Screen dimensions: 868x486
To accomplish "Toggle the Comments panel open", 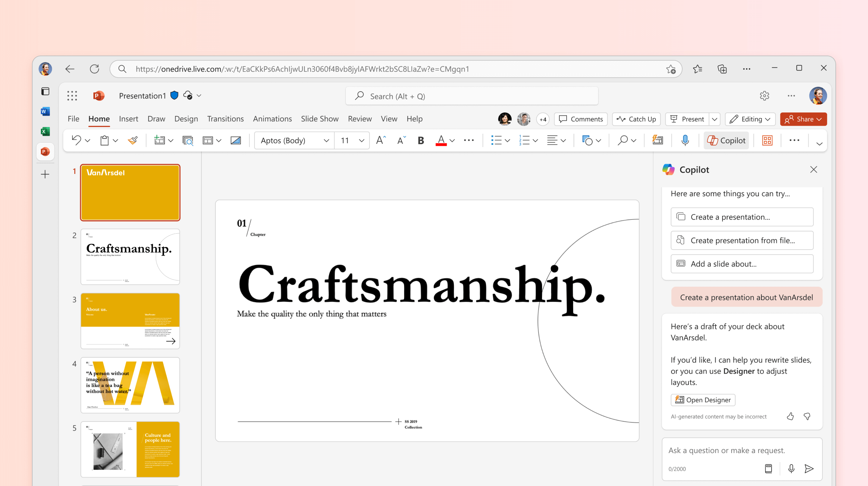I will 581,119.
